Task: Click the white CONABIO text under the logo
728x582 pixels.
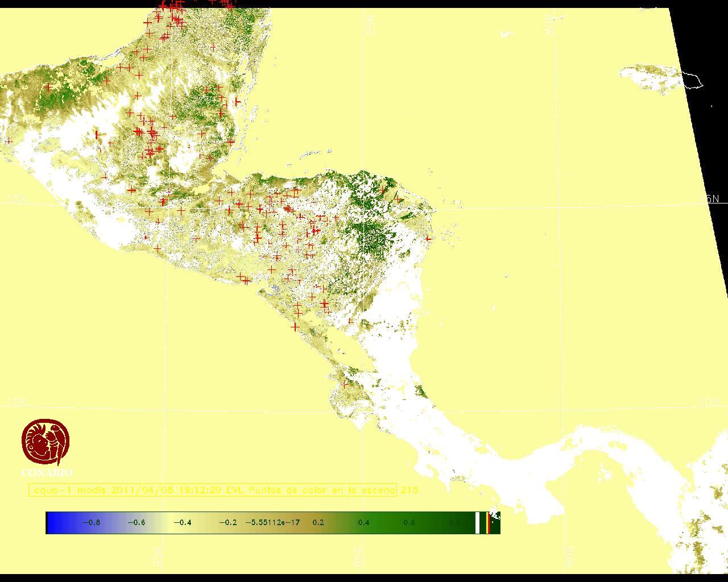Action: pyautogui.click(x=47, y=472)
